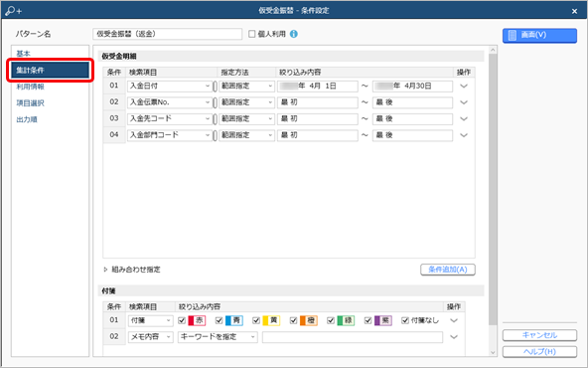Uncheck the 橙 sticky note checkbox
This screenshot has height=368, width=588.
tap(294, 320)
